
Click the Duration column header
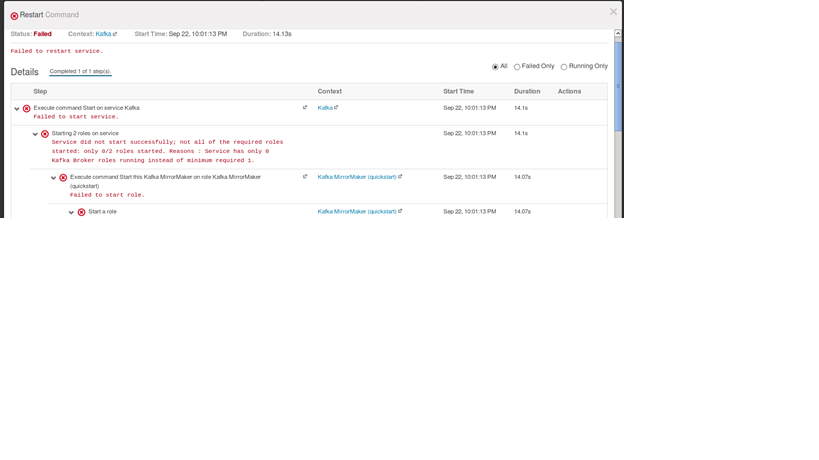(527, 91)
